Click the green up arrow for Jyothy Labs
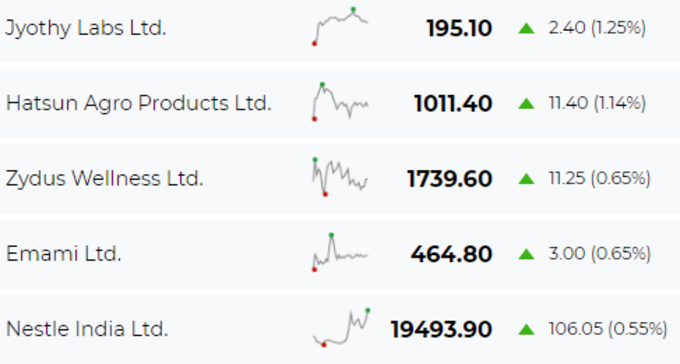This screenshot has height=364, width=680. click(526, 28)
